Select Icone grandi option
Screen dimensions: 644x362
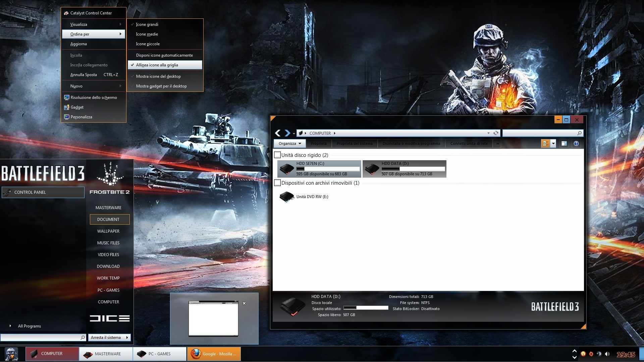point(165,24)
